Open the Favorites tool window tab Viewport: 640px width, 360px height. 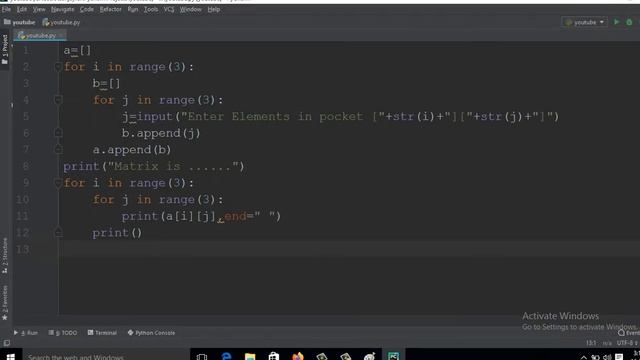click(4, 302)
